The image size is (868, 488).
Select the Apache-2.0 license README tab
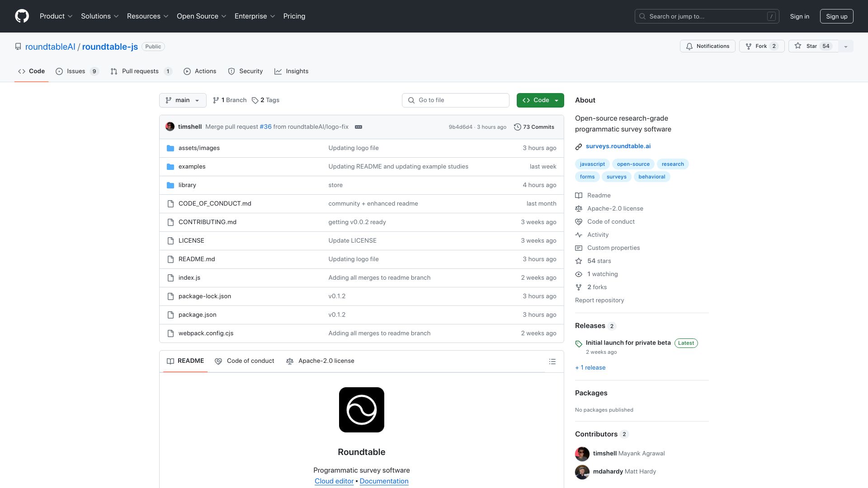[320, 361]
